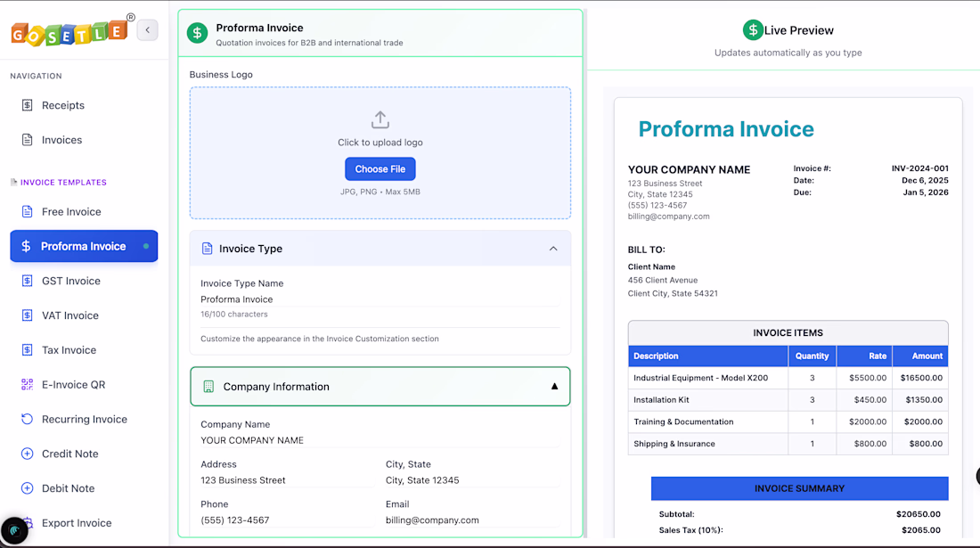Open the Invoices page
Screen dimensions: 980x548
point(61,140)
